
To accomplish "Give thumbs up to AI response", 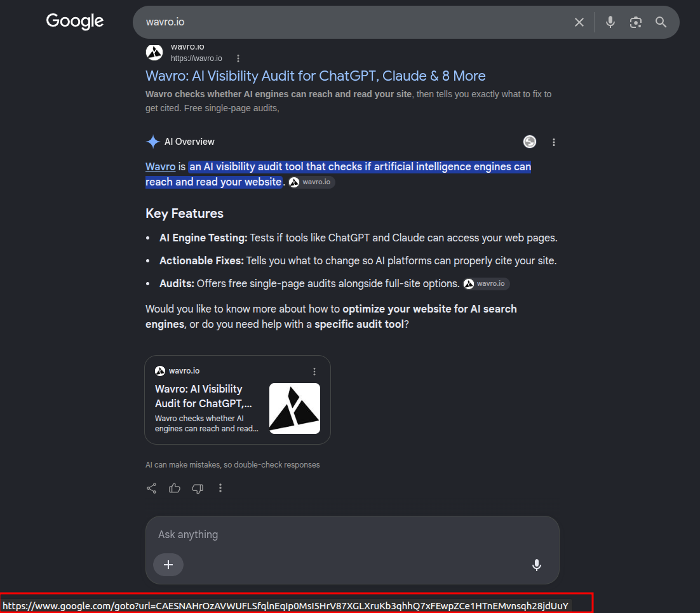I will tap(175, 488).
